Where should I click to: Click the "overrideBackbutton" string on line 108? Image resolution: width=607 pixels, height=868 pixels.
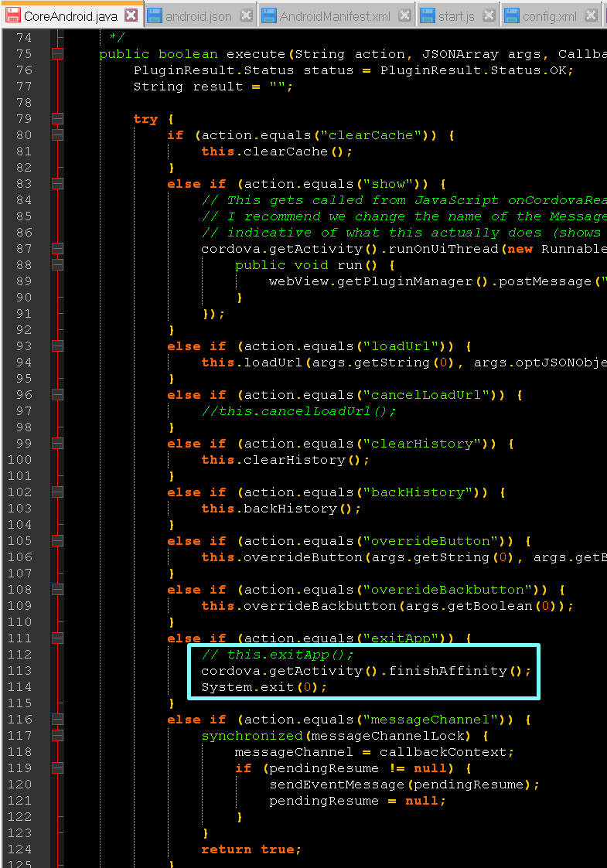point(448,590)
